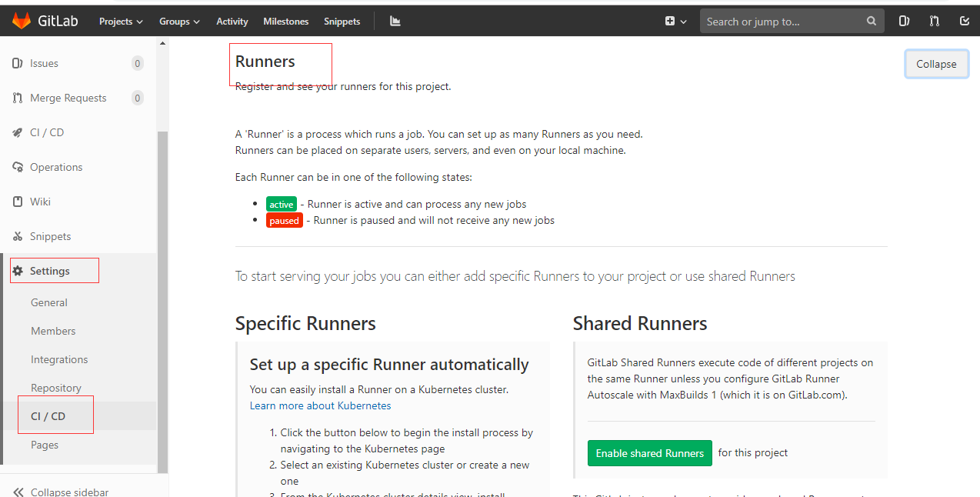
Task: Open the to-do list icon
Action: (x=965, y=22)
